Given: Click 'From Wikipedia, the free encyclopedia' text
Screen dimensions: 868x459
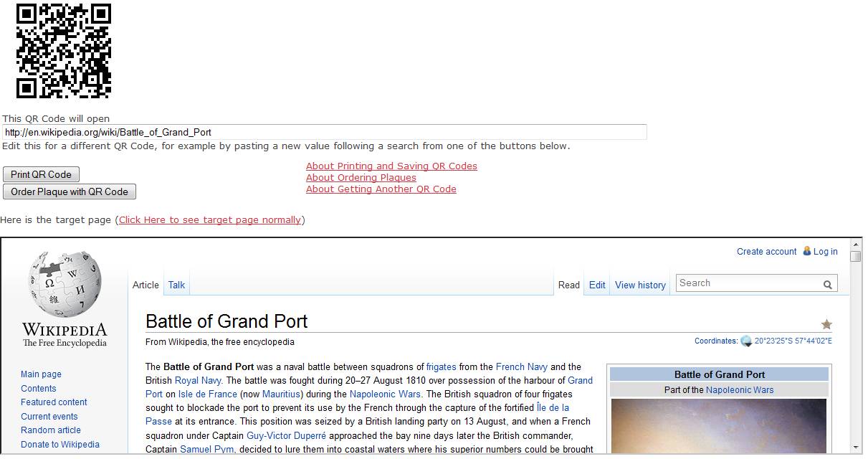Looking at the screenshot, I should coord(220,342).
